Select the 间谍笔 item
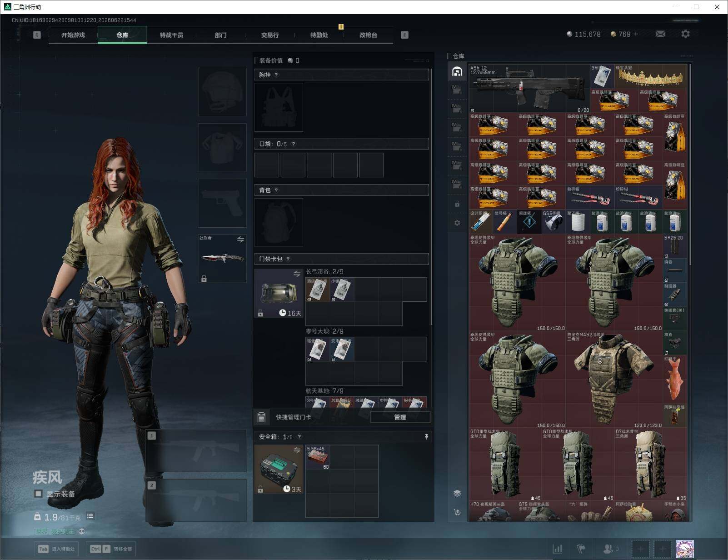728x560 pixels. (529, 222)
